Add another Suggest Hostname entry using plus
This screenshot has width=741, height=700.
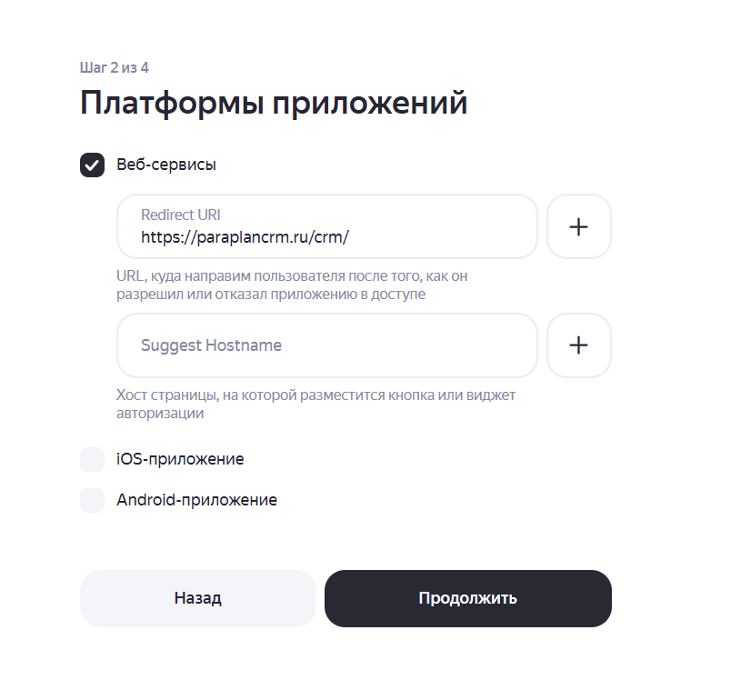coord(578,345)
